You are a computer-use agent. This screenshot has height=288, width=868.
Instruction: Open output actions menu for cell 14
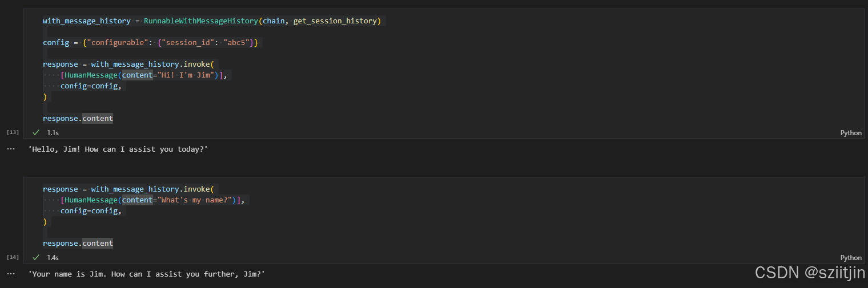(x=11, y=274)
